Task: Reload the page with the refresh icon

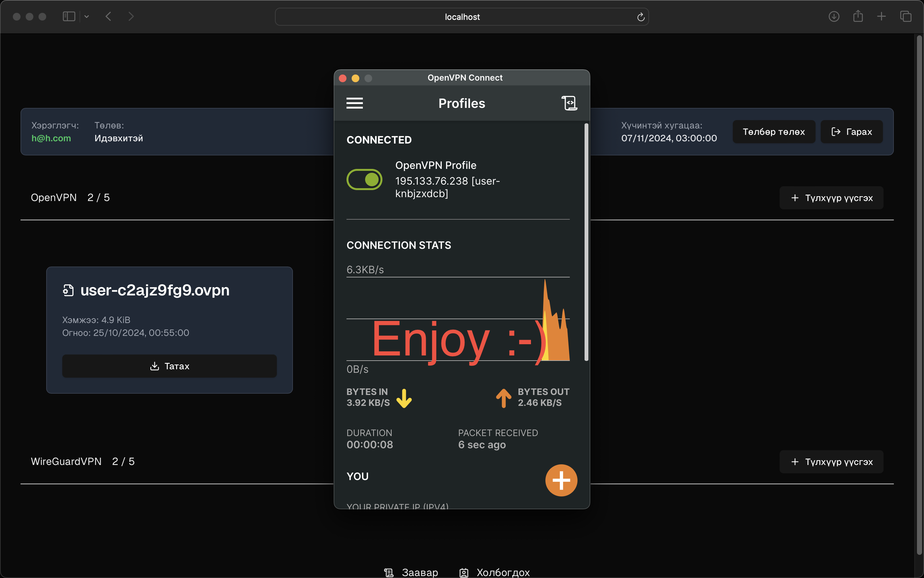Action: point(641,17)
